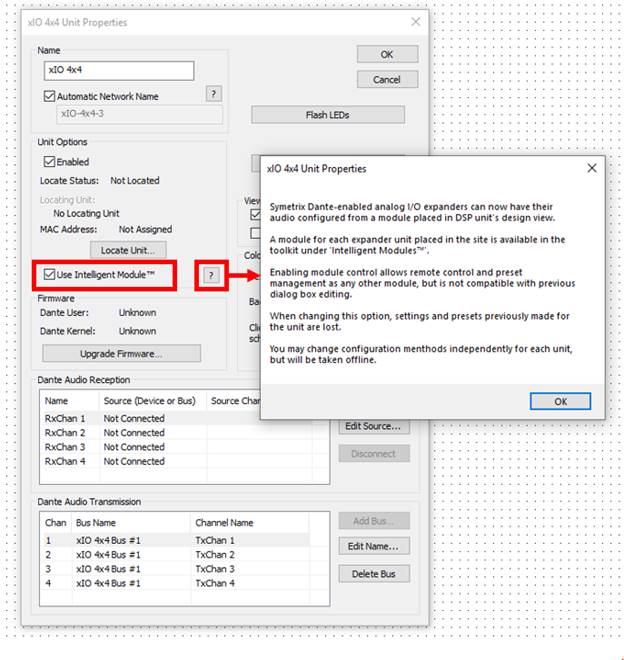This screenshot has width=624, height=660.
Task: Click the Chan column header
Action: point(56,523)
